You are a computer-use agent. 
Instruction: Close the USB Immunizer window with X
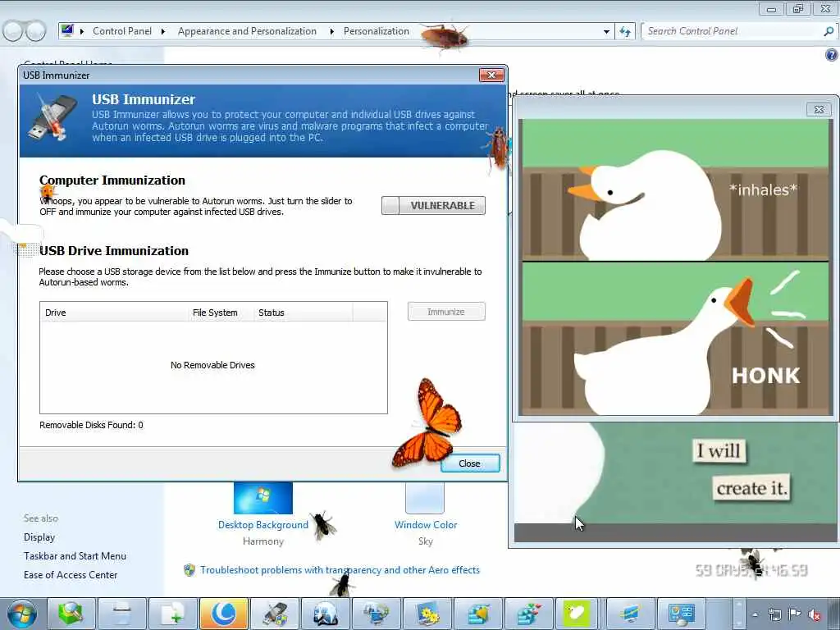pos(491,75)
